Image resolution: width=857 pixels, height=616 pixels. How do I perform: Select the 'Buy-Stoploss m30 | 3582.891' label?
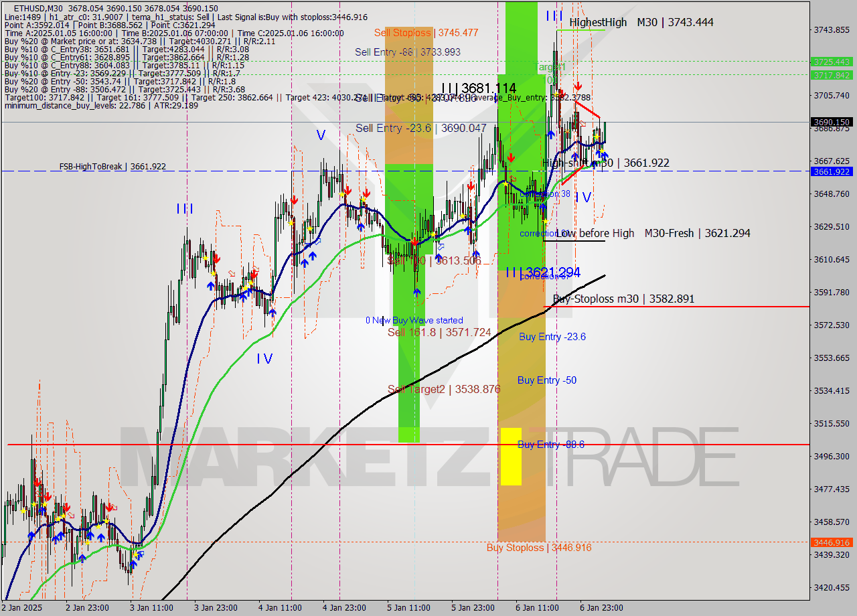click(623, 299)
